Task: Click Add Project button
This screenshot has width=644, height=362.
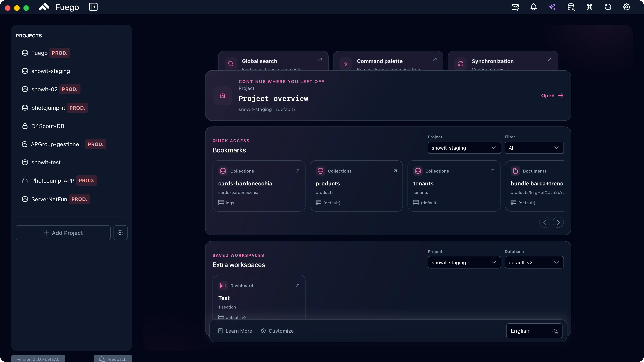Action: [x=63, y=233]
